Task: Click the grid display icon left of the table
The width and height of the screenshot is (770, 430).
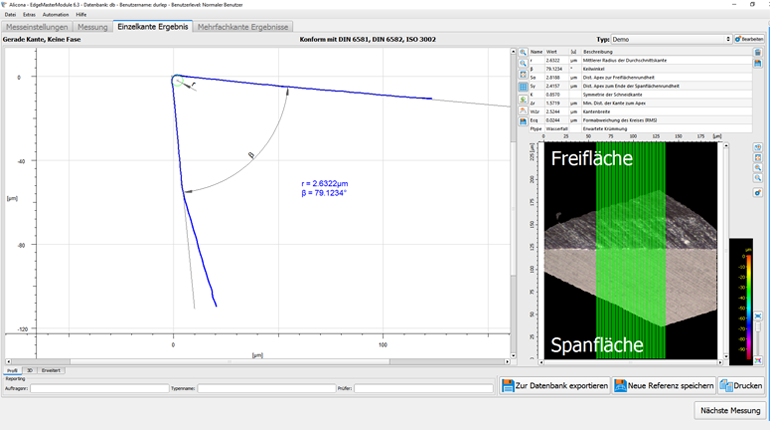Action: click(523, 87)
